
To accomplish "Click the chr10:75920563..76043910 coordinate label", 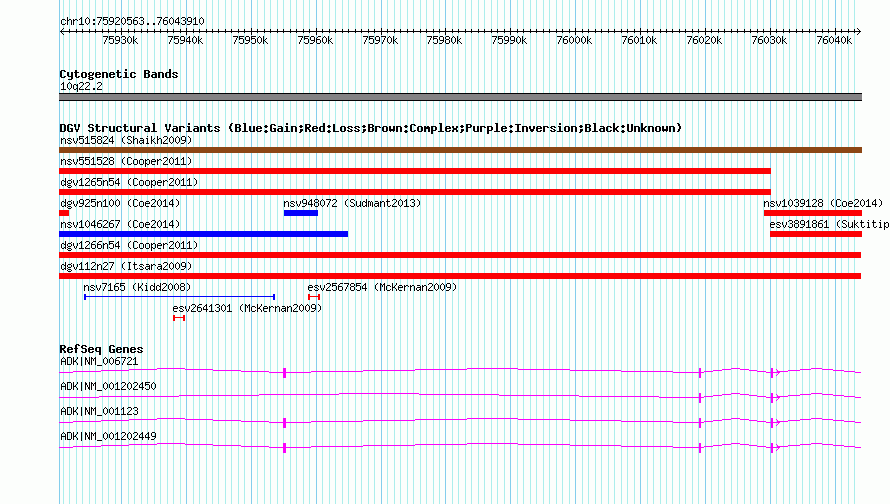I will point(132,22).
